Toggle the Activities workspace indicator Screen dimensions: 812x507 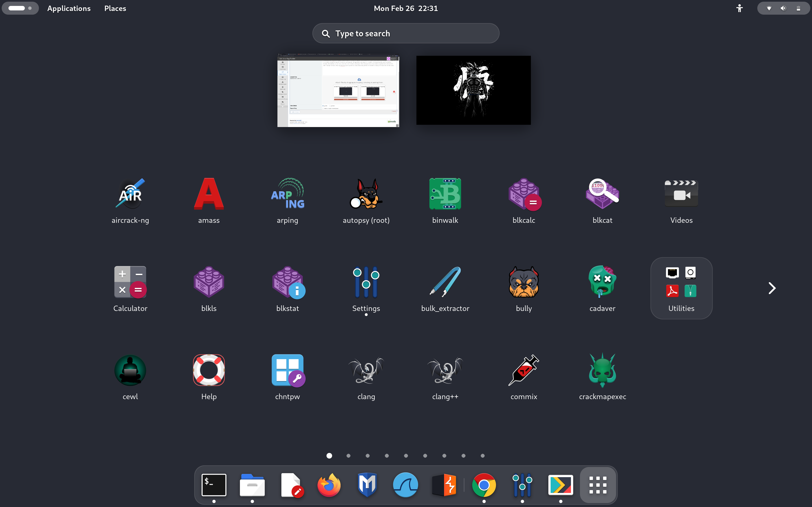click(x=20, y=8)
